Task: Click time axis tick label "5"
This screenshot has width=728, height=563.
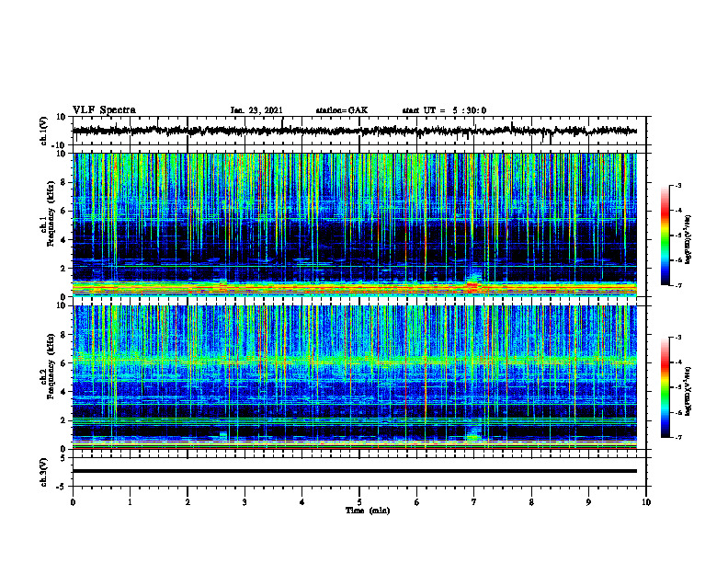Action: [359, 502]
